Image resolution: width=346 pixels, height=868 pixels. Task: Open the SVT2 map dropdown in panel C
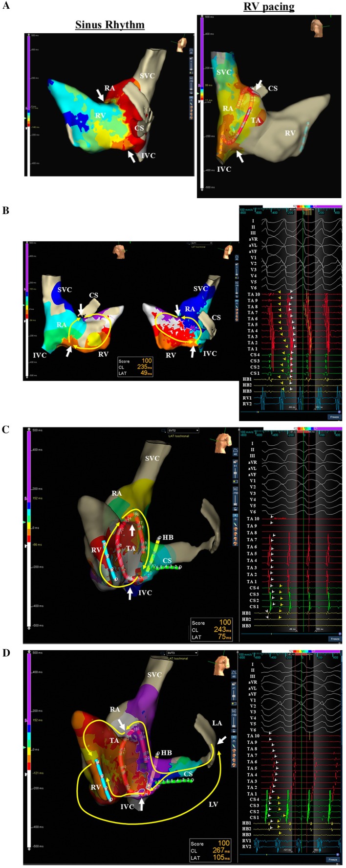coord(182,430)
